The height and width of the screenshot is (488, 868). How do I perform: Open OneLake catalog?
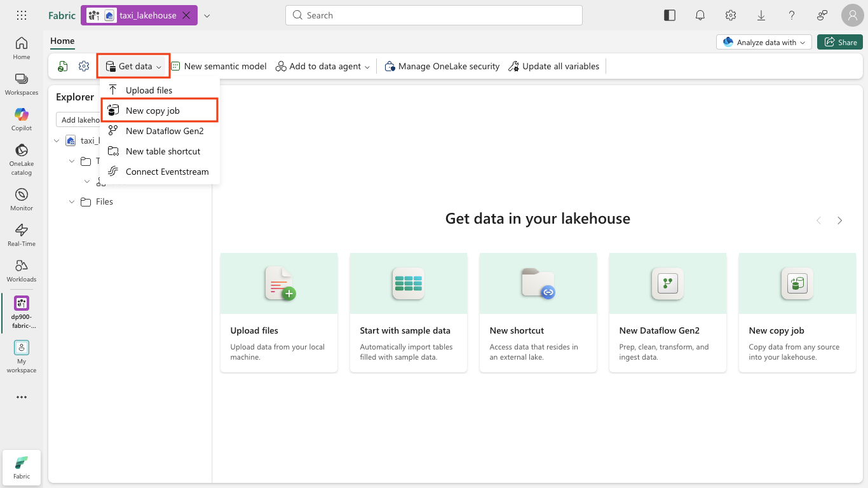pyautogui.click(x=22, y=159)
